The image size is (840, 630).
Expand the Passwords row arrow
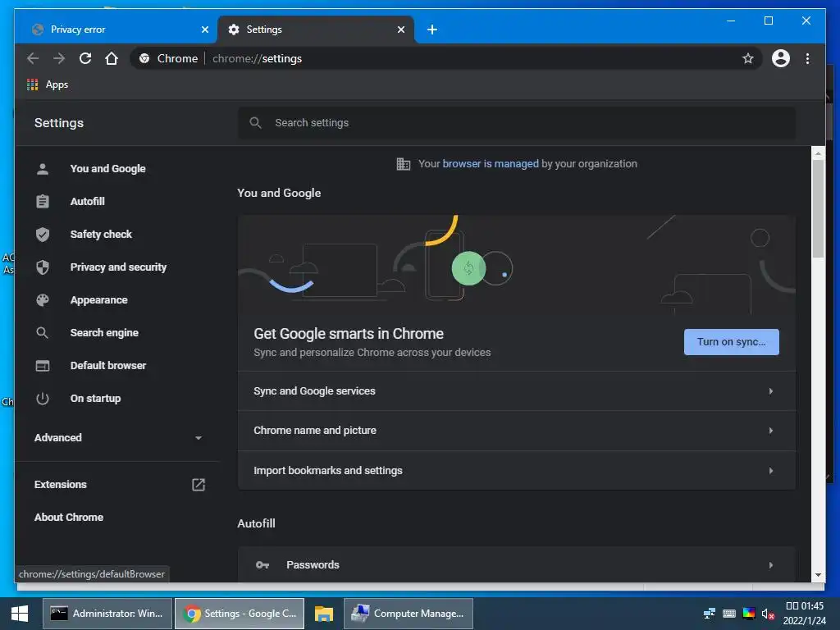(x=771, y=564)
